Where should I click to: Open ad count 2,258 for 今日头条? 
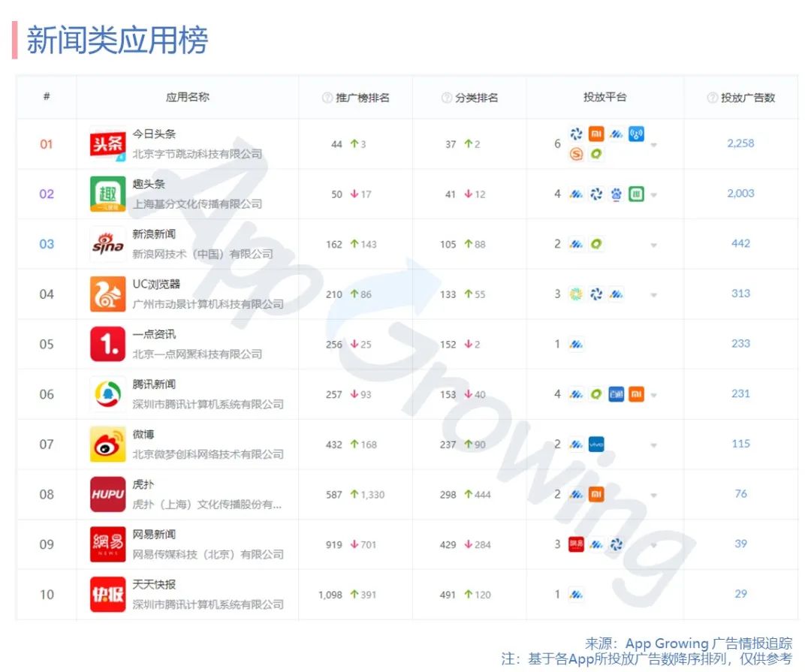click(740, 143)
